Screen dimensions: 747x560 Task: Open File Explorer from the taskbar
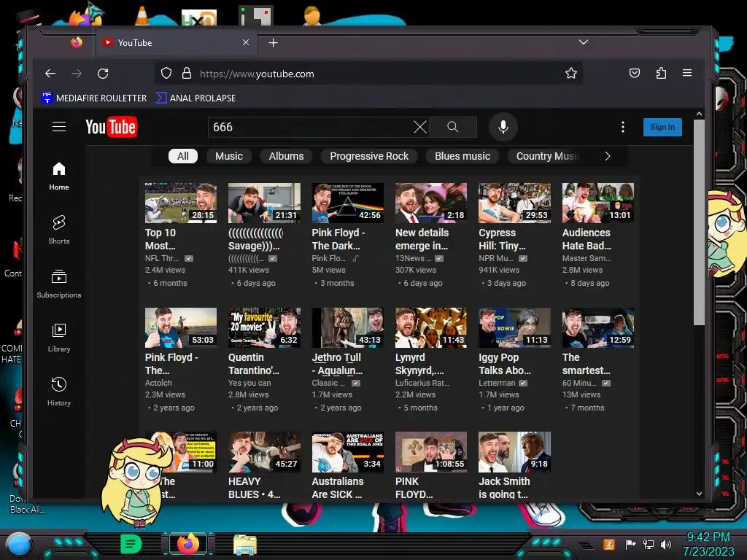[x=245, y=544]
